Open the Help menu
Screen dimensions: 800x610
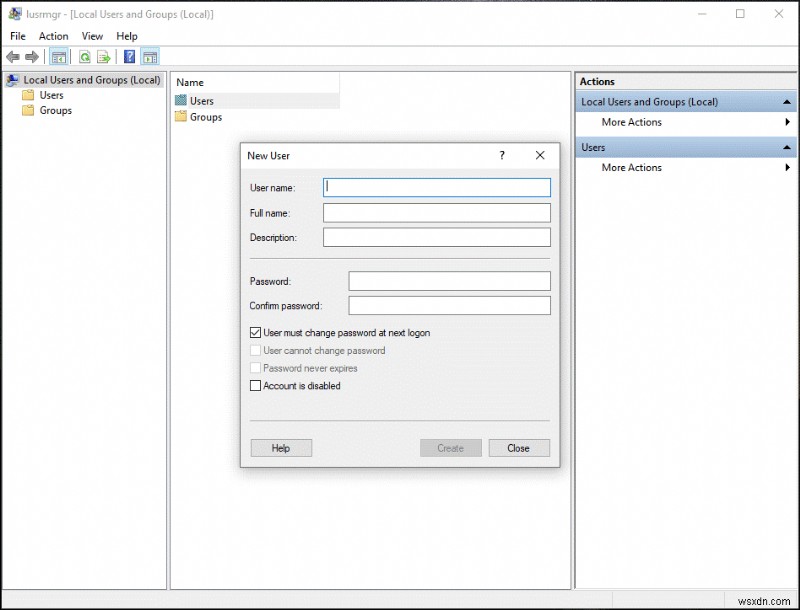click(x=127, y=36)
